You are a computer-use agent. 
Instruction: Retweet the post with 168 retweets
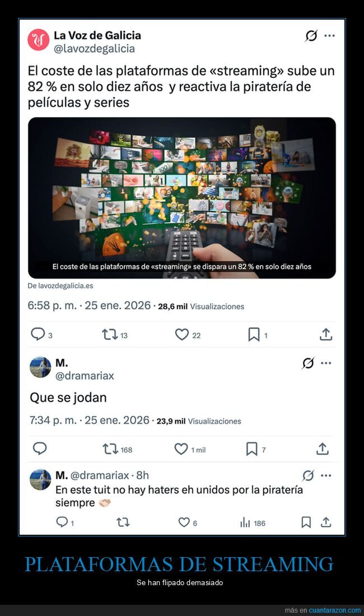[110, 449]
